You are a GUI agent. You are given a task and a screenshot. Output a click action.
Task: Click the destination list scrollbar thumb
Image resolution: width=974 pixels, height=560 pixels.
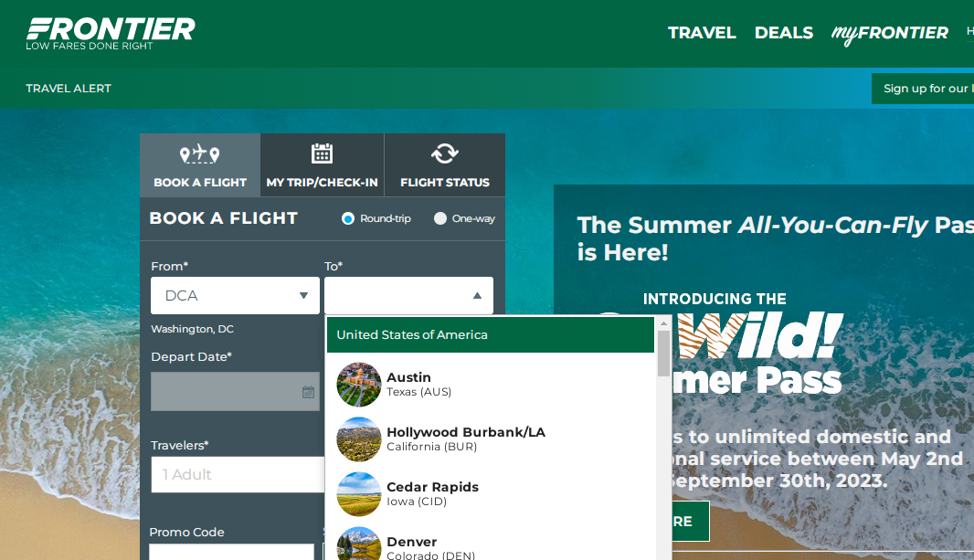click(x=663, y=354)
